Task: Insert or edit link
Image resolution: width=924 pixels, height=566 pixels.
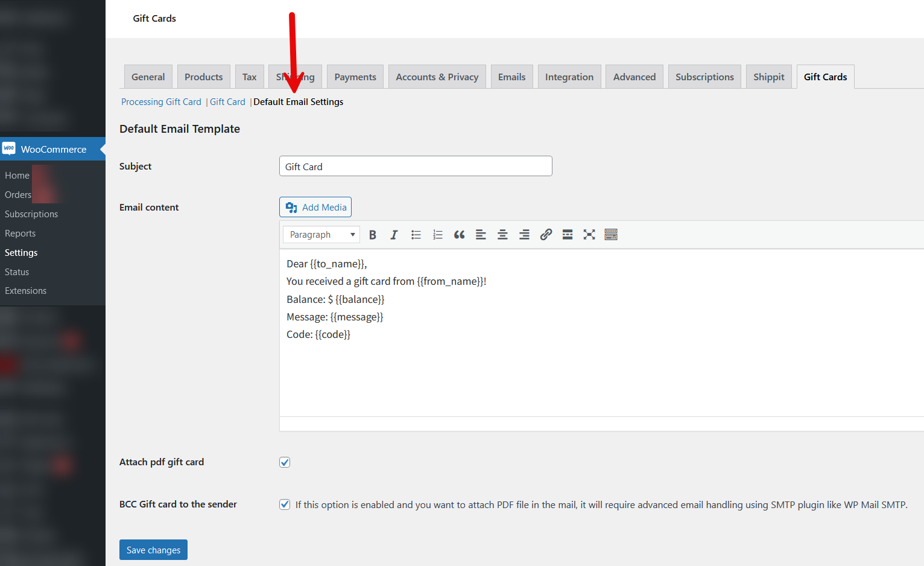Action: pos(546,235)
